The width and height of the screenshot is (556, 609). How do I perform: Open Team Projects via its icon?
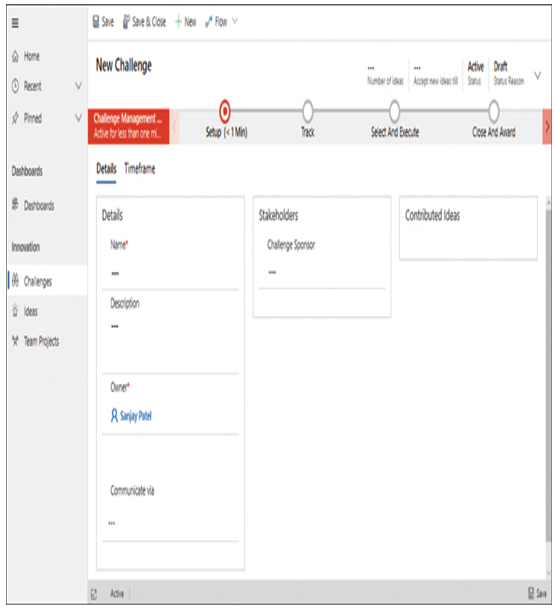click(x=16, y=341)
